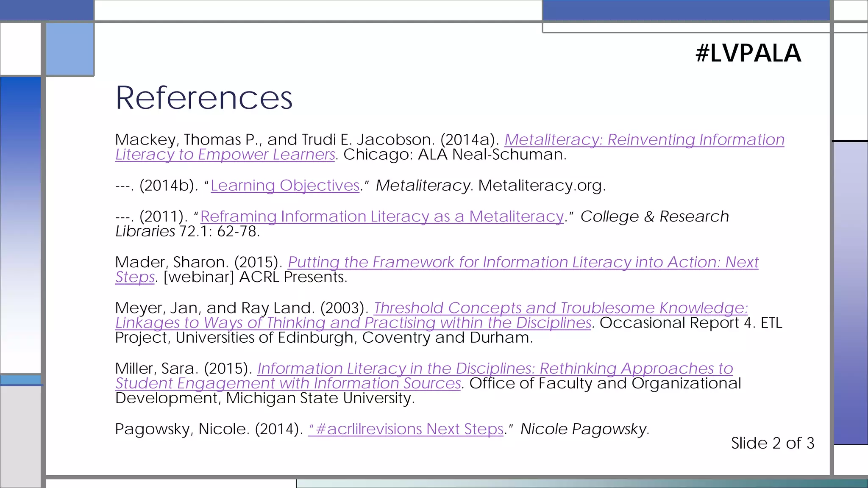The image size is (868, 488).
Task: Click 'Project, Universities of Edinburgh, Coventry and Durham.' text
Action: tap(324, 338)
